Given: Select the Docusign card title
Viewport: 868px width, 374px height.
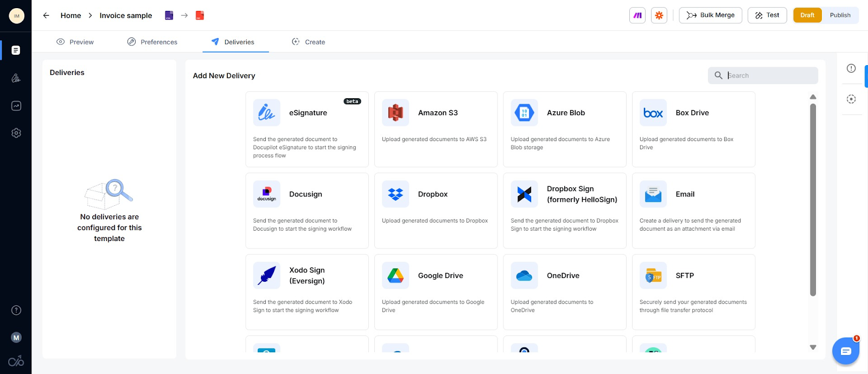Looking at the screenshot, I should coord(305,194).
